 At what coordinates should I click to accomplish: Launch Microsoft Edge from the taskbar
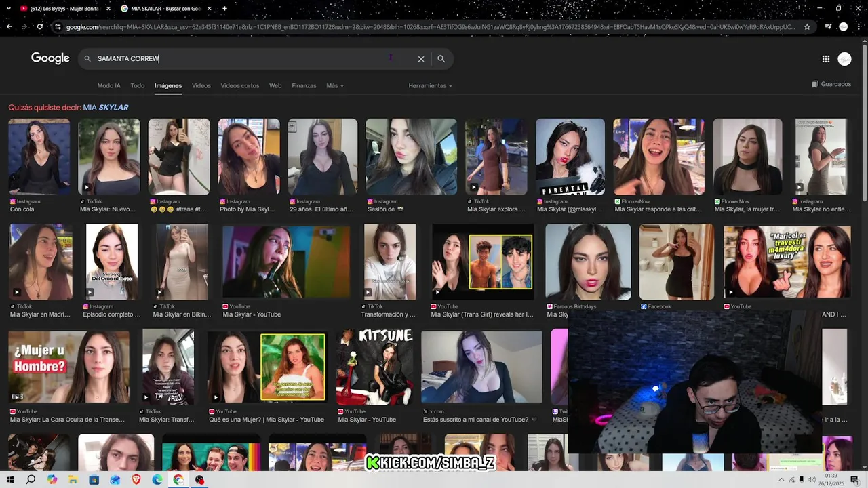pos(157,480)
